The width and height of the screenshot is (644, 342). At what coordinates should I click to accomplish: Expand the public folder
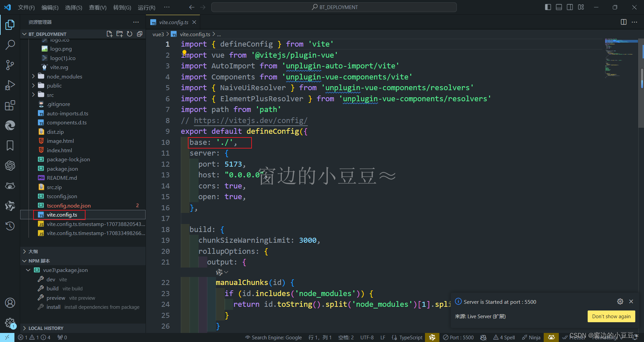(x=33, y=85)
